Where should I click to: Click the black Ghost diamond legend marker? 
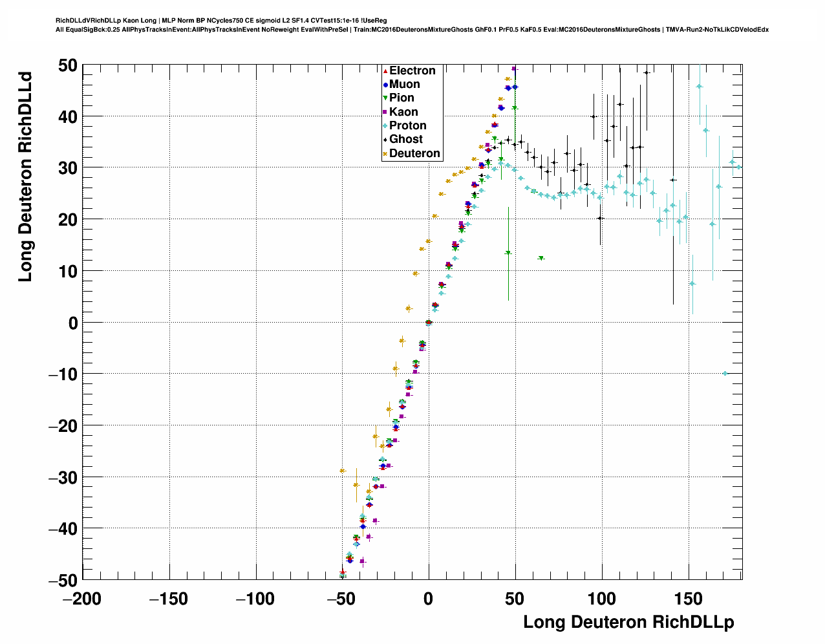pos(385,140)
